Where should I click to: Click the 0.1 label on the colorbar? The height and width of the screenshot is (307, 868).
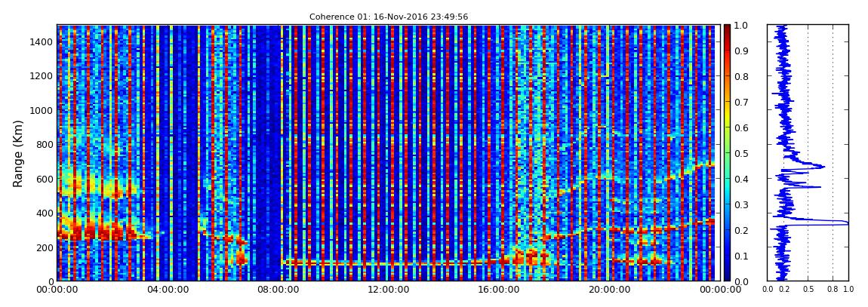(741, 256)
